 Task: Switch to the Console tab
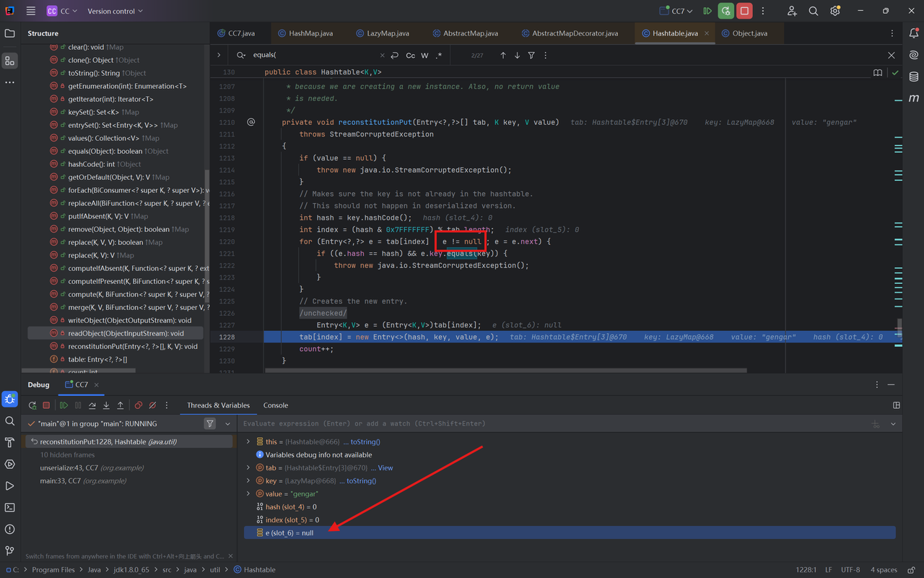point(275,405)
